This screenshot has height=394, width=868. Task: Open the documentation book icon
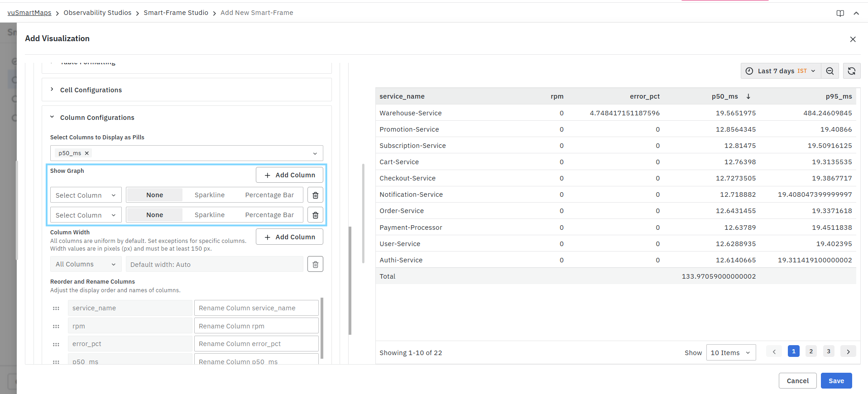(x=840, y=13)
